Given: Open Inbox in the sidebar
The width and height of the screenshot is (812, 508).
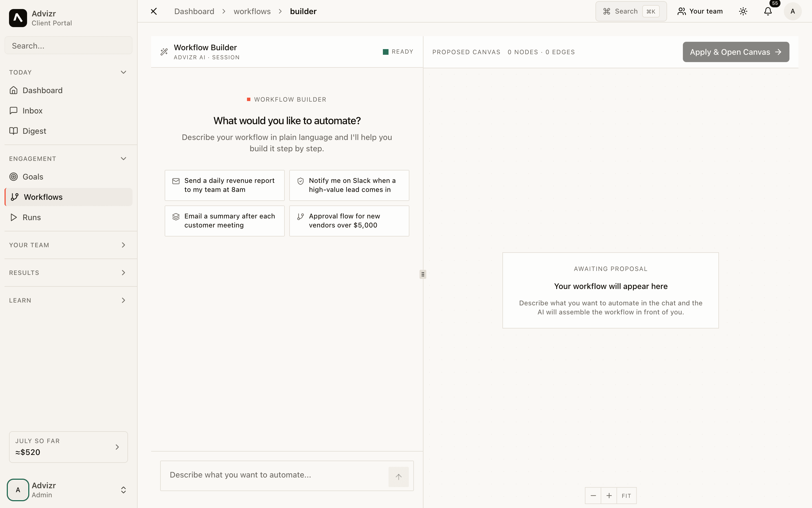Looking at the screenshot, I should [69, 111].
